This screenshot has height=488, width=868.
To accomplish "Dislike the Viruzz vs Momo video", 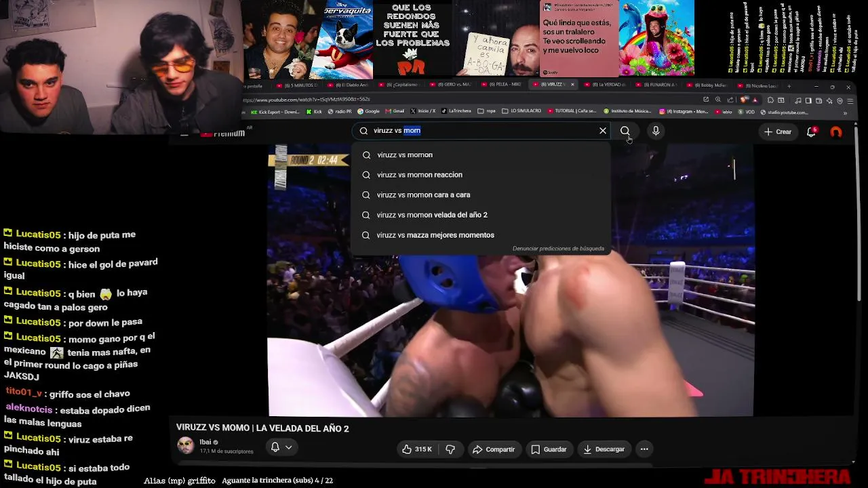I will point(450,449).
